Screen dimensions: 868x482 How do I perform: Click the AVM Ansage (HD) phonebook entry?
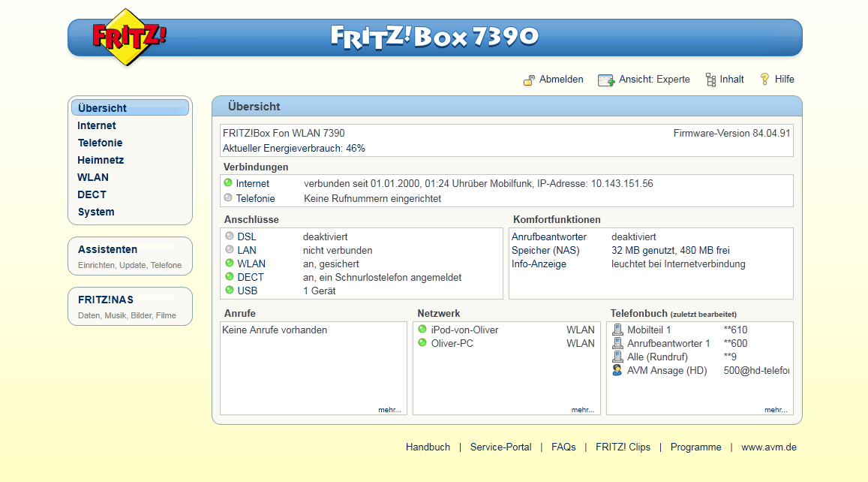coord(667,370)
